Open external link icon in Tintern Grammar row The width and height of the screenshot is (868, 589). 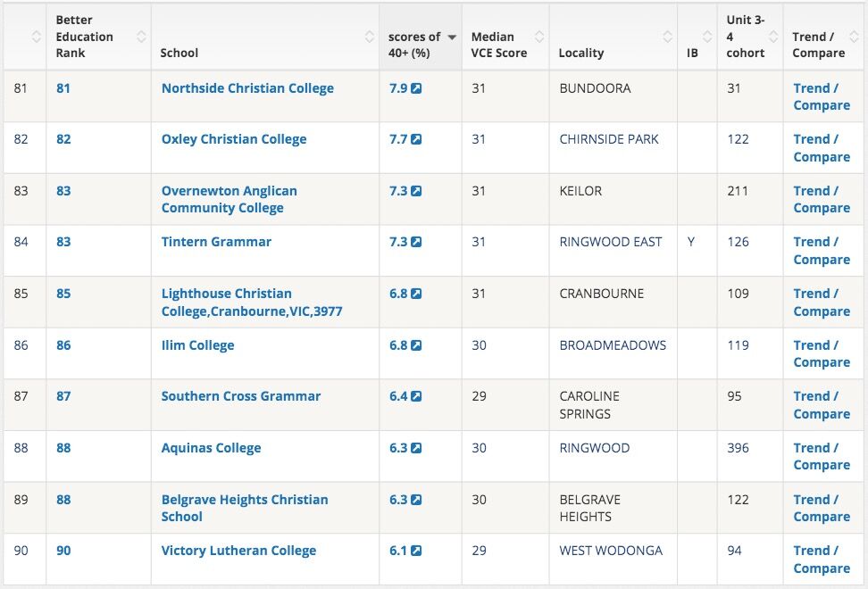point(416,243)
